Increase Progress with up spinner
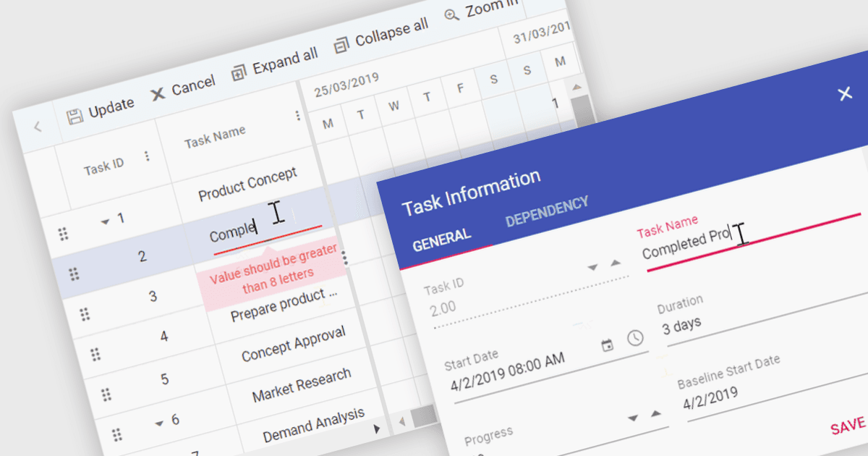 click(656, 413)
